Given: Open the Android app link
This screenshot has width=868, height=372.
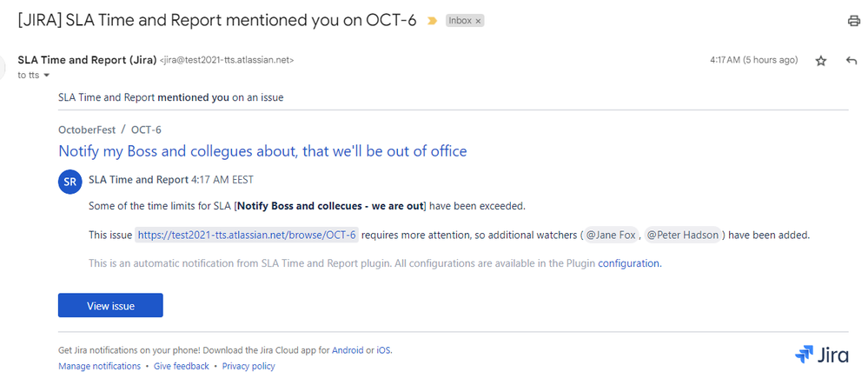Looking at the screenshot, I should point(348,350).
